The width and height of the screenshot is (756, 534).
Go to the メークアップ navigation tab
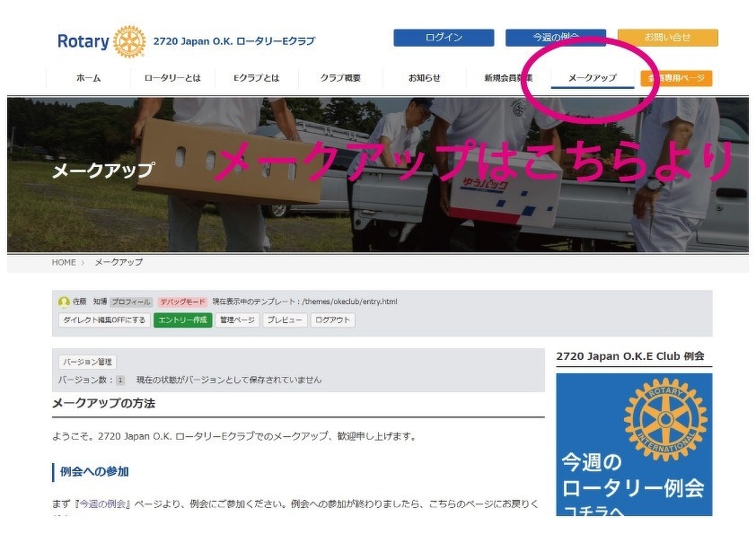[x=592, y=78]
